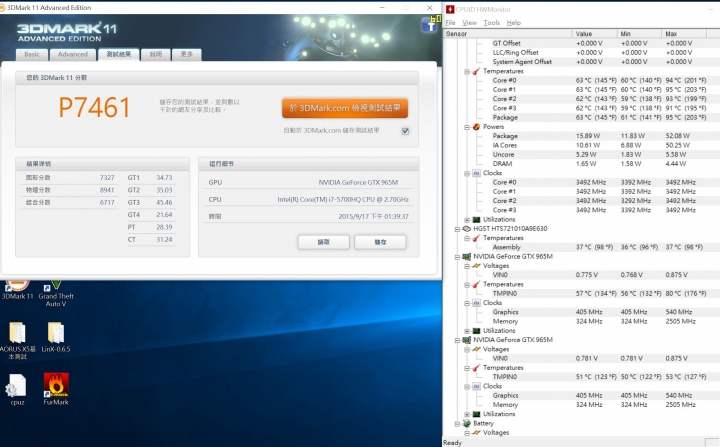Click the flame icon beside Powers node
This screenshot has height=447, width=720.
pos(476,127)
